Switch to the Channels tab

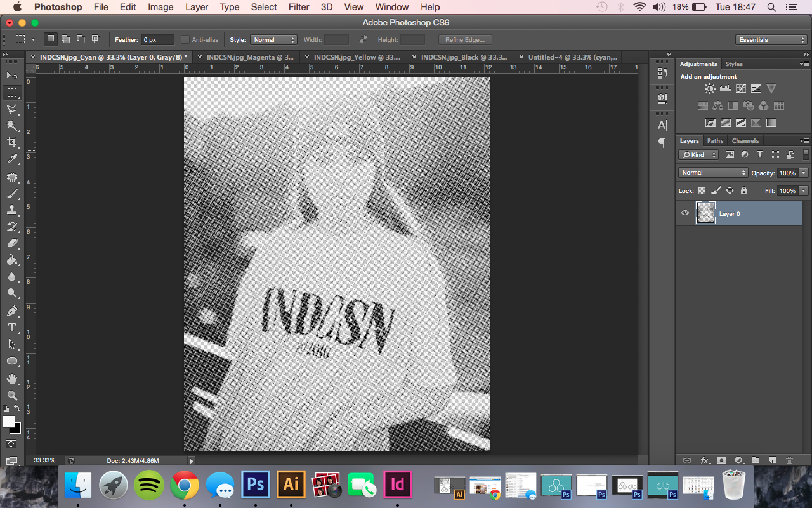[745, 141]
